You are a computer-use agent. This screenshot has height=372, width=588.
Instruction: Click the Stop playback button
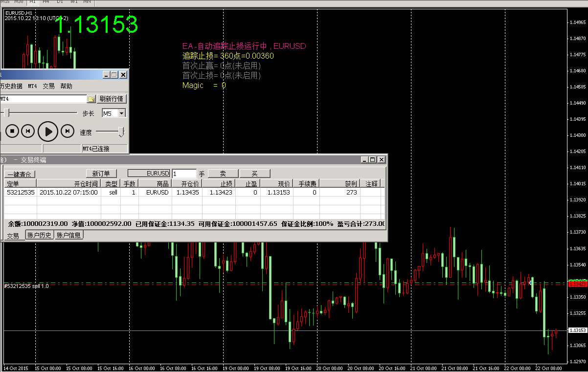(x=12, y=131)
